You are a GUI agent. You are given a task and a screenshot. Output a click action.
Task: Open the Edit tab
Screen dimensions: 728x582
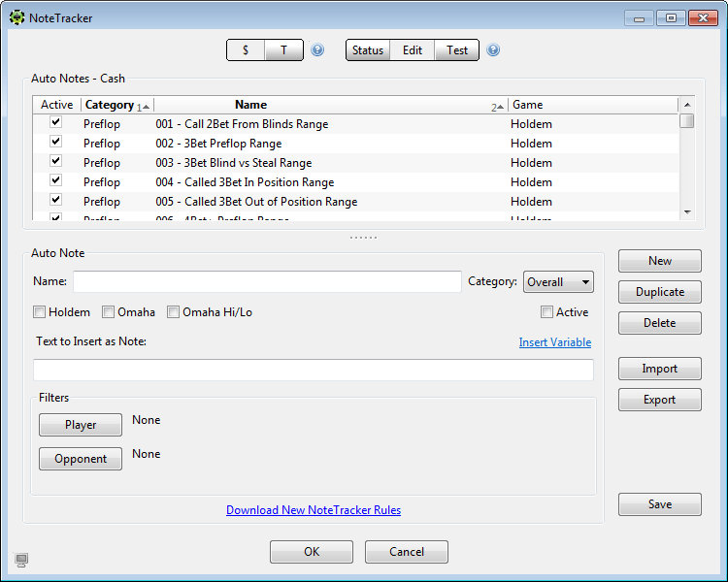coord(413,50)
